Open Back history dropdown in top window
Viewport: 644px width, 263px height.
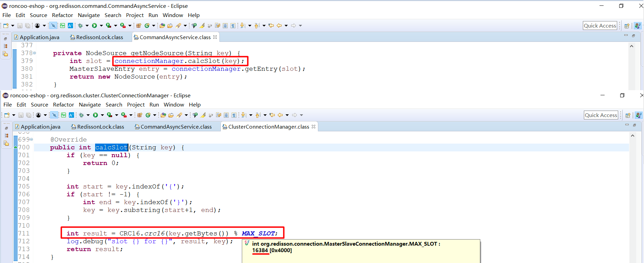click(286, 26)
